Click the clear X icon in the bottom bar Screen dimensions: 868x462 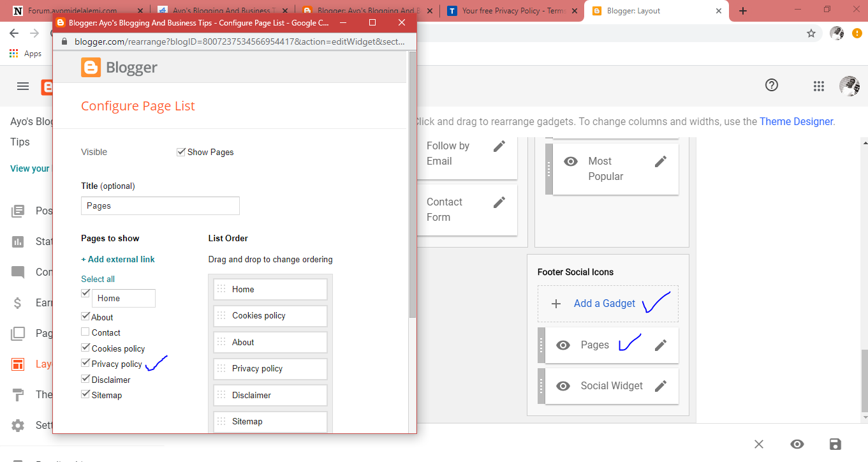(759, 444)
